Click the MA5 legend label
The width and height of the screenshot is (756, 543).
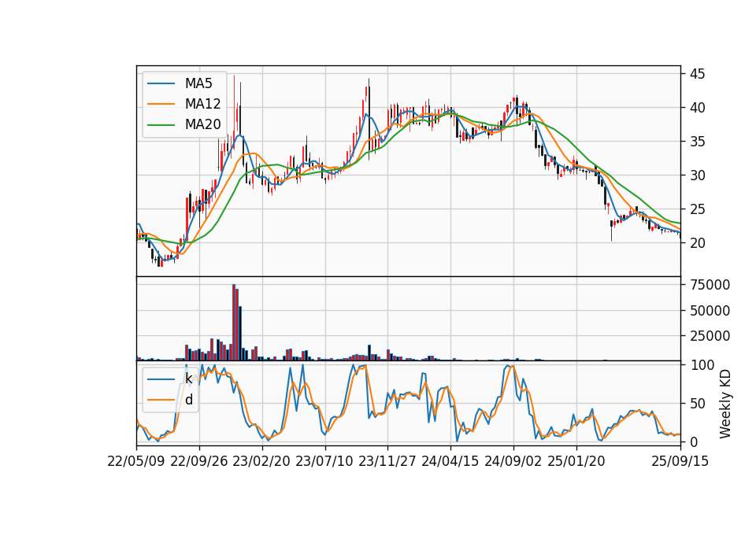198,83
